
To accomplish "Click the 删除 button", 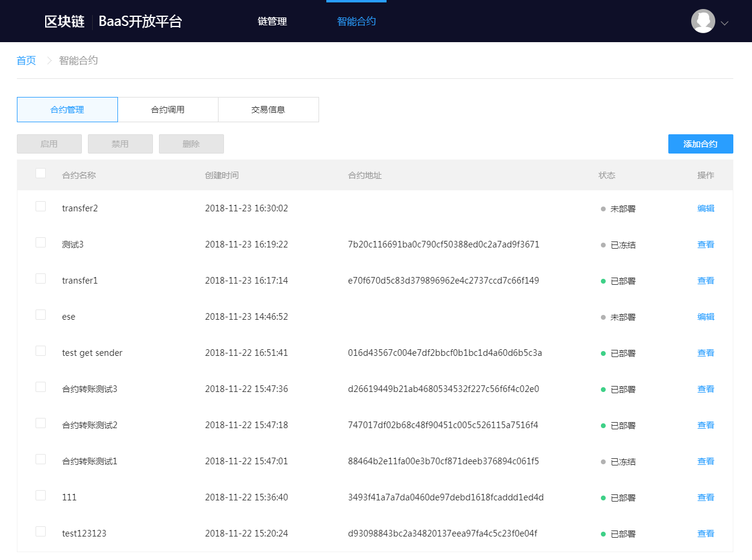I will tap(191, 144).
